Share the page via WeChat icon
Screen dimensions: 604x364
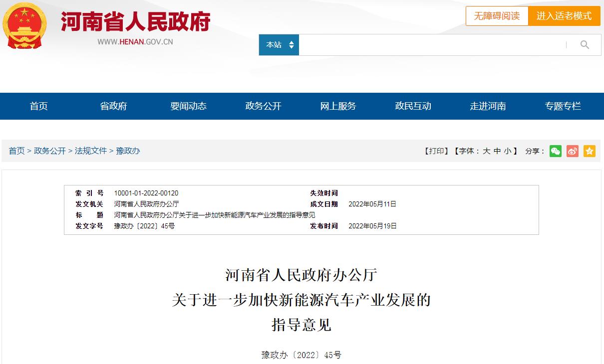[x=556, y=151]
